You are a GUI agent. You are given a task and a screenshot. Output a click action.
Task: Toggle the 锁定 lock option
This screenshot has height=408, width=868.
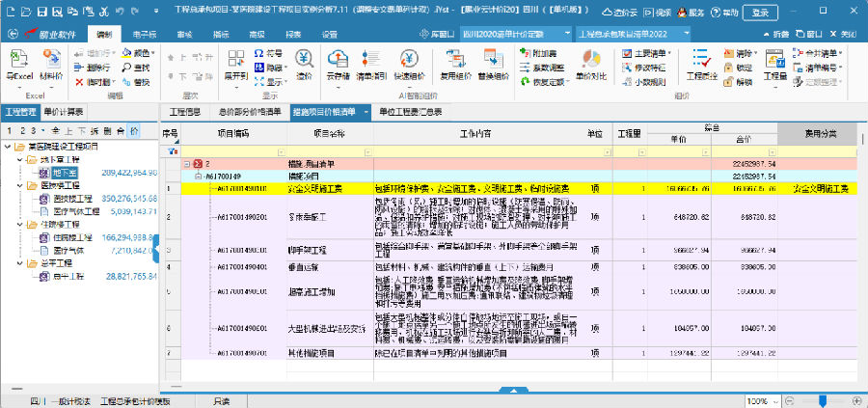click(737, 68)
